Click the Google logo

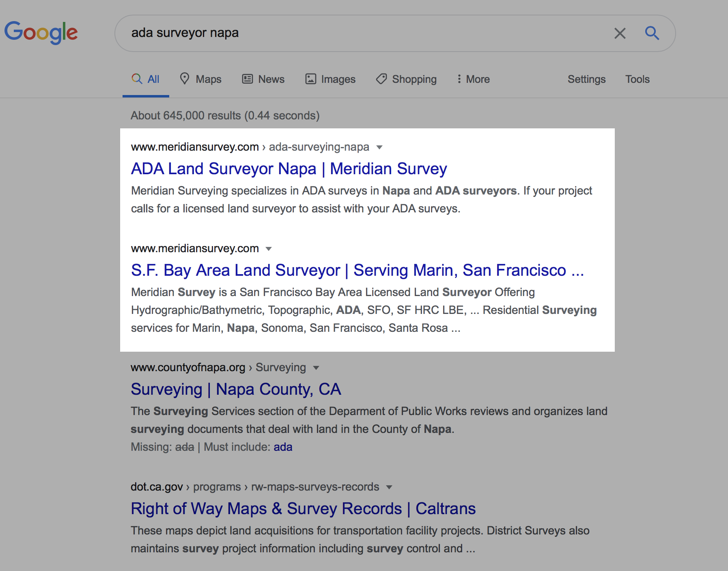(x=41, y=32)
